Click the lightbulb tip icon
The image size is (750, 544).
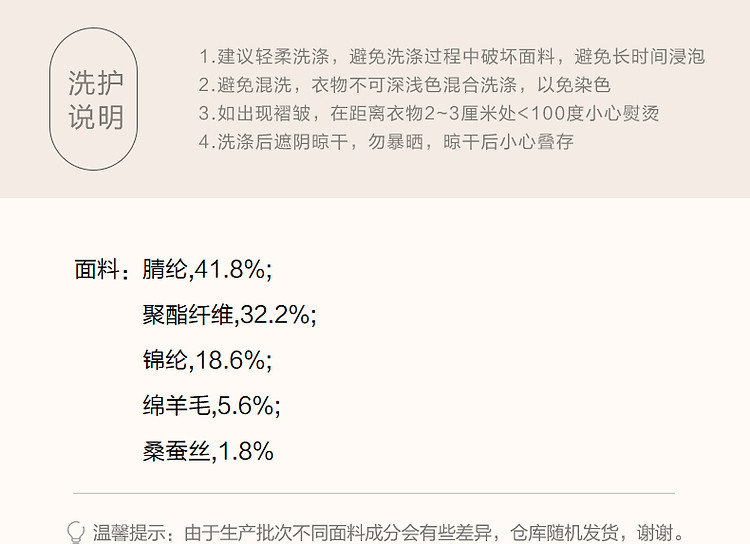click(x=75, y=532)
